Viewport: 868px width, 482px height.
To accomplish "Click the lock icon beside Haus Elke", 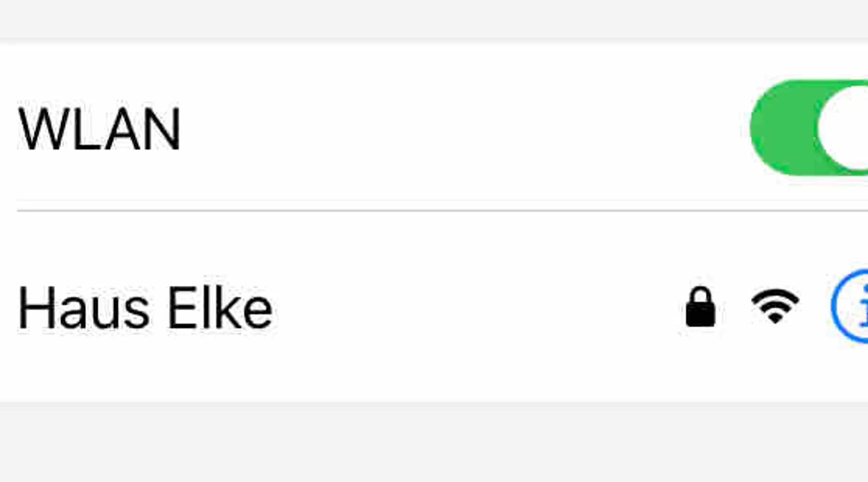I will 700,308.
